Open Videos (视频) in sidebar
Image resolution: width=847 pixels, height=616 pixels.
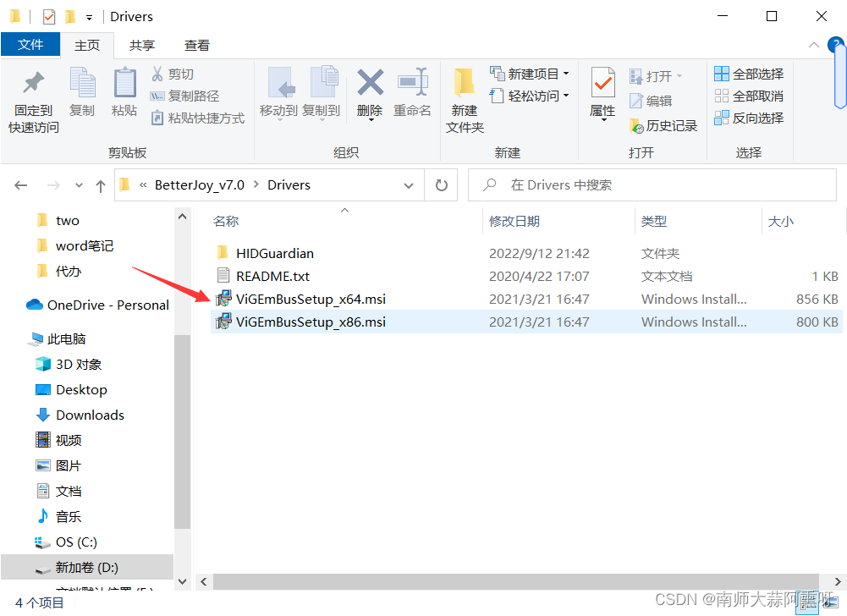pos(58,440)
